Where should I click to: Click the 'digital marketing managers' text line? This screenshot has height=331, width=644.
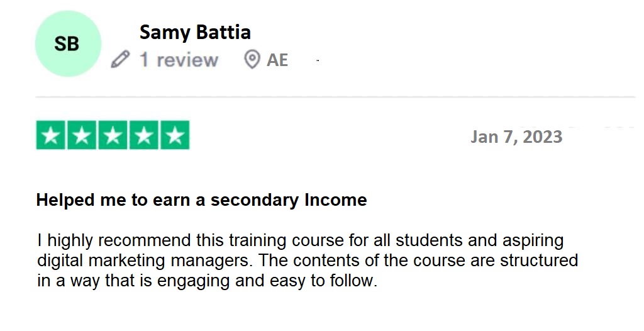(308, 261)
